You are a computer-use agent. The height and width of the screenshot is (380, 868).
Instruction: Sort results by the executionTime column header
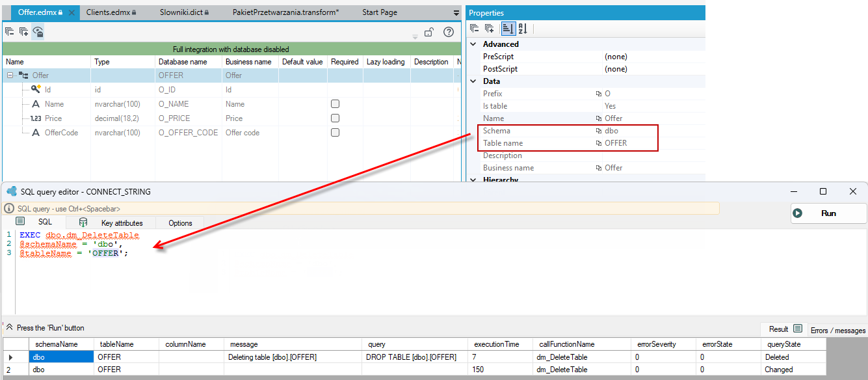tap(500, 344)
